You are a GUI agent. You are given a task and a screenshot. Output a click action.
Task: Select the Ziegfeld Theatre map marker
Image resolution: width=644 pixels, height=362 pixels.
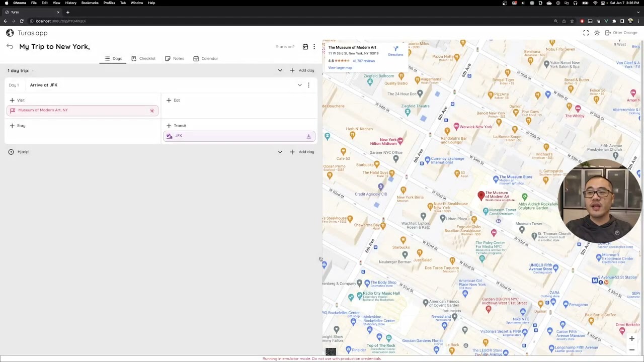point(408,111)
